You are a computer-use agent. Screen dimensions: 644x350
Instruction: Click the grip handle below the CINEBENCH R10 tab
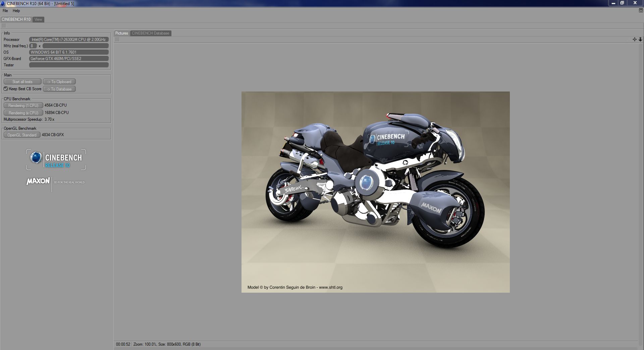(4, 26)
